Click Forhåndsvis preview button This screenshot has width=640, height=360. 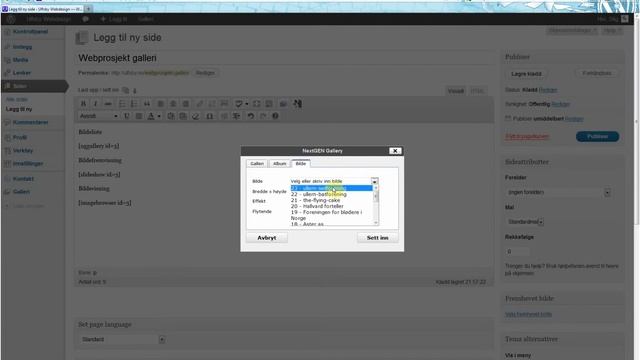tap(597, 73)
